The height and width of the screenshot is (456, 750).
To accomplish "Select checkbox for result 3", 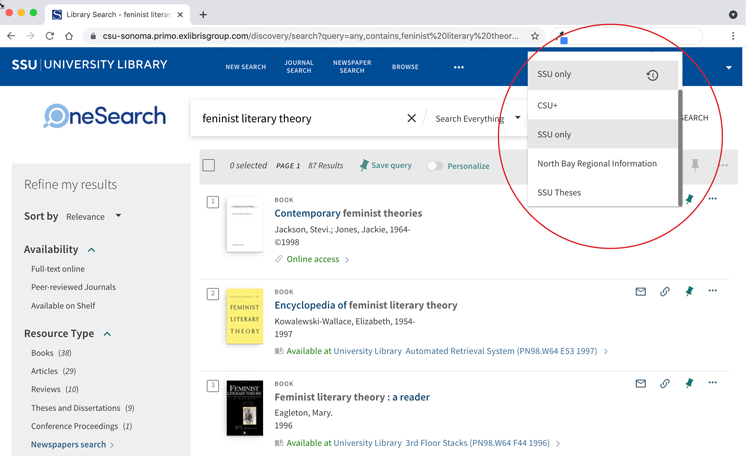I will [x=213, y=386].
